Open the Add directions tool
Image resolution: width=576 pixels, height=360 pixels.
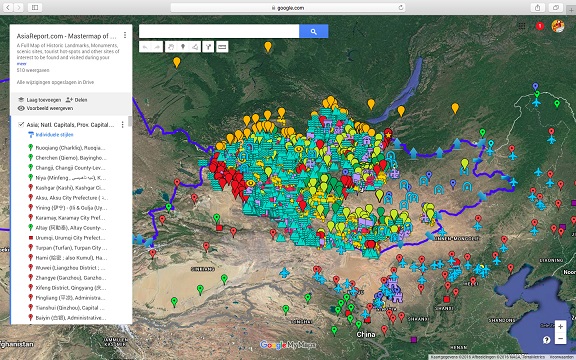pyautogui.click(x=208, y=47)
